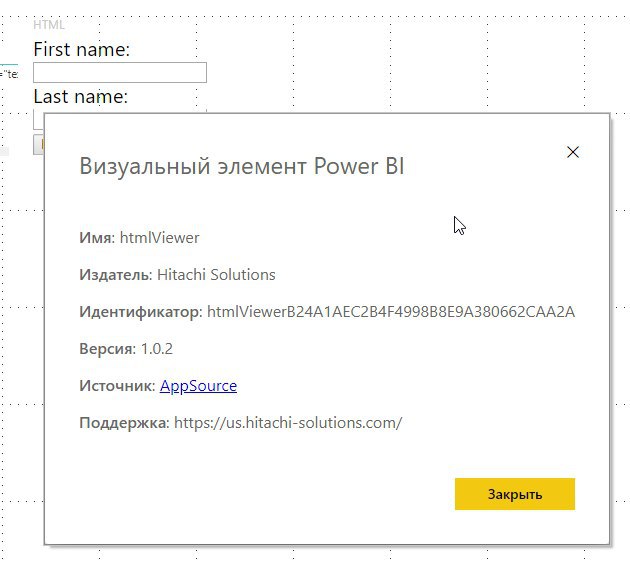Click the Last name: label
Screen dimensions: 630x566
(81, 96)
